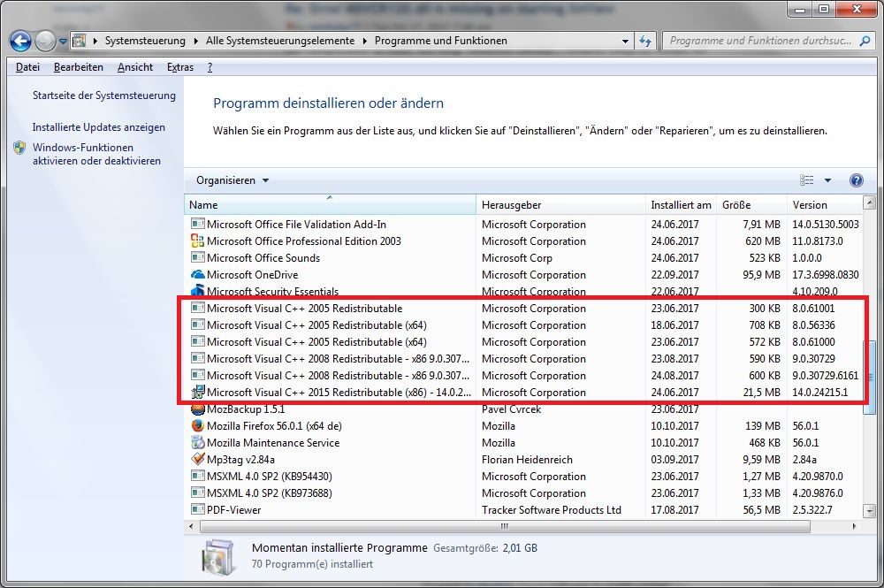Open recent pages dropdown next to Forward
The height and width of the screenshot is (588, 884).
coord(63,42)
